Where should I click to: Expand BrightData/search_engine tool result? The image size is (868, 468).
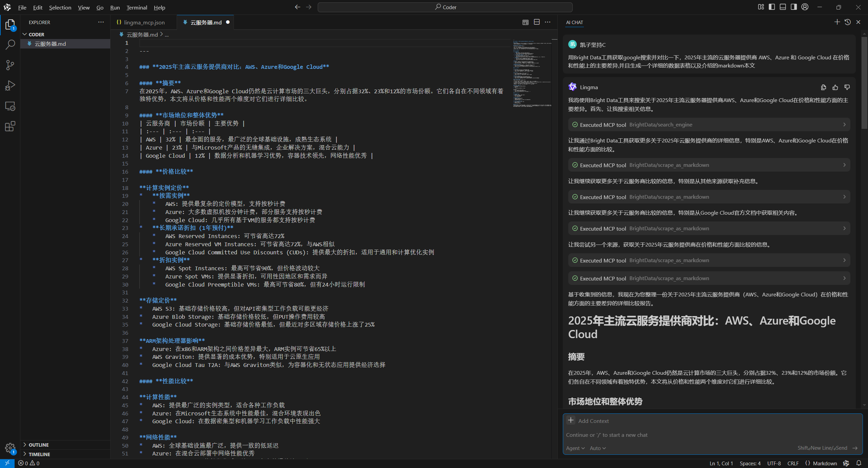tap(709, 125)
